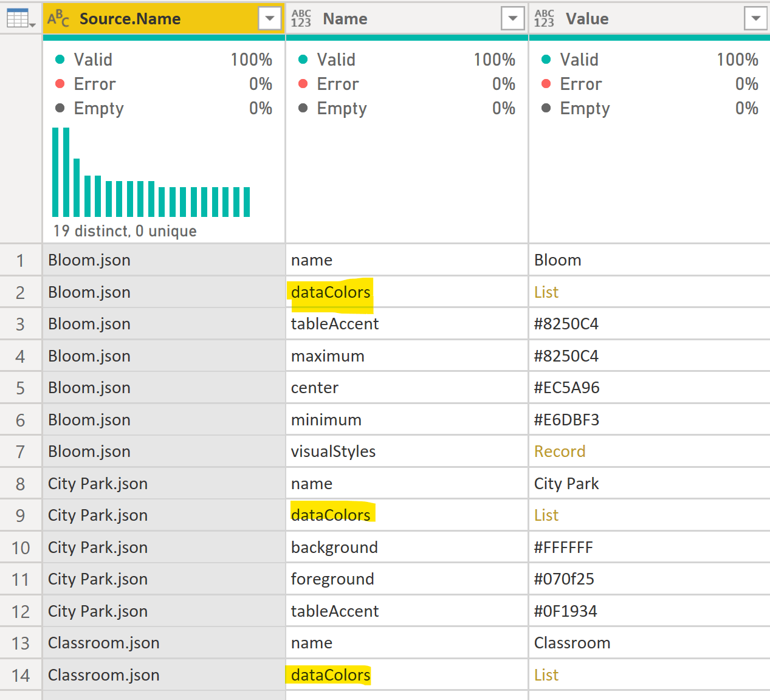This screenshot has height=700, width=770.
Task: Select the dataColors cell in row 2
Action: point(407,292)
